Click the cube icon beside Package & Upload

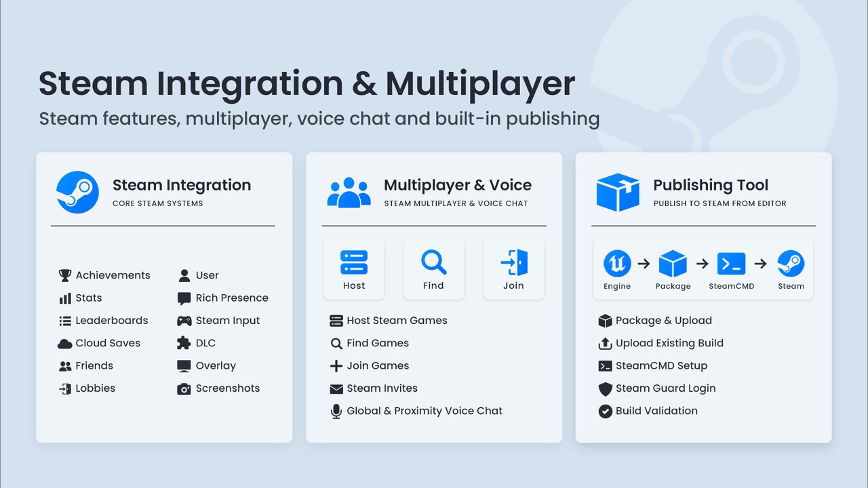pos(606,321)
